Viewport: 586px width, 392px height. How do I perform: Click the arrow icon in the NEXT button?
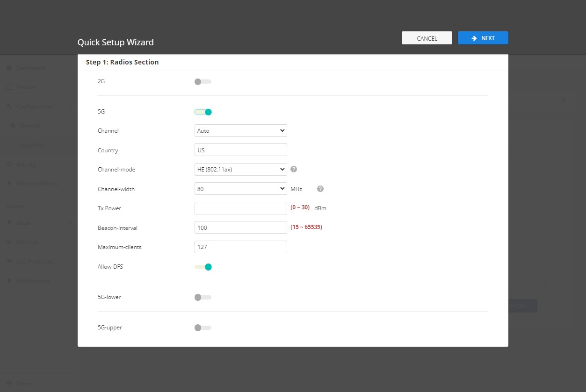[x=474, y=38]
